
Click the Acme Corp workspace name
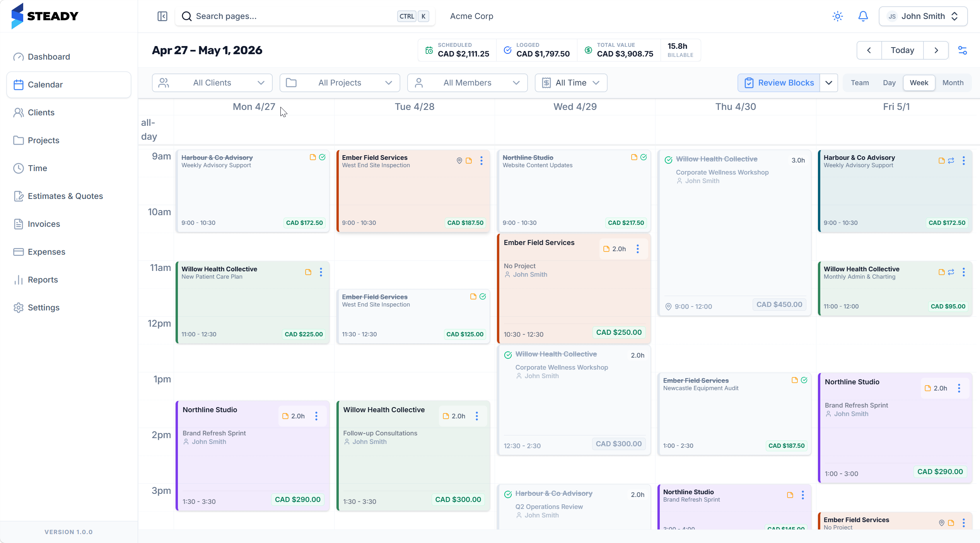[471, 16]
